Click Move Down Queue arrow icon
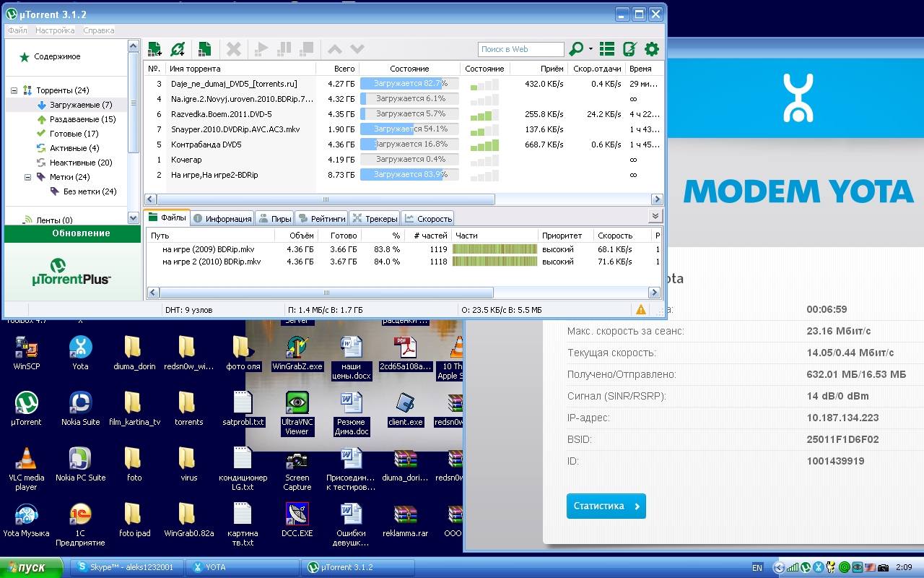The image size is (924, 578). [357, 49]
